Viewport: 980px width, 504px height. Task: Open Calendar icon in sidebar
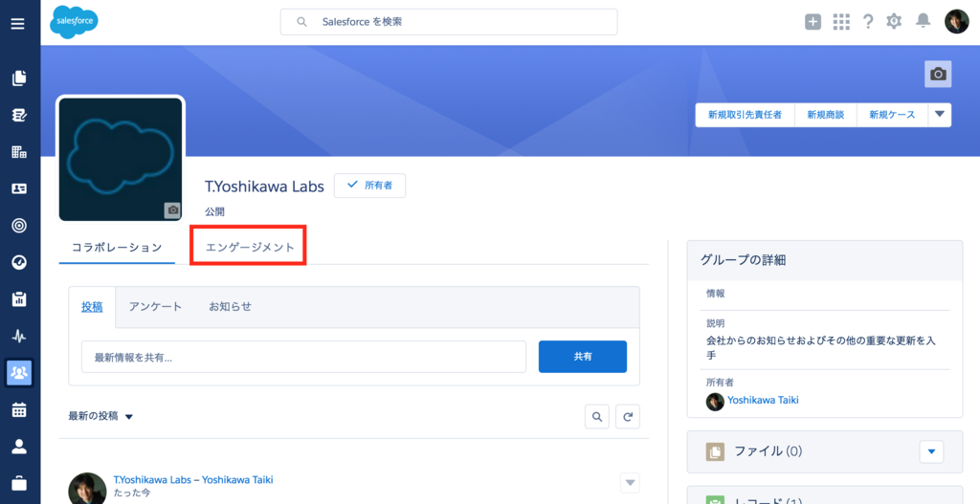(x=19, y=409)
